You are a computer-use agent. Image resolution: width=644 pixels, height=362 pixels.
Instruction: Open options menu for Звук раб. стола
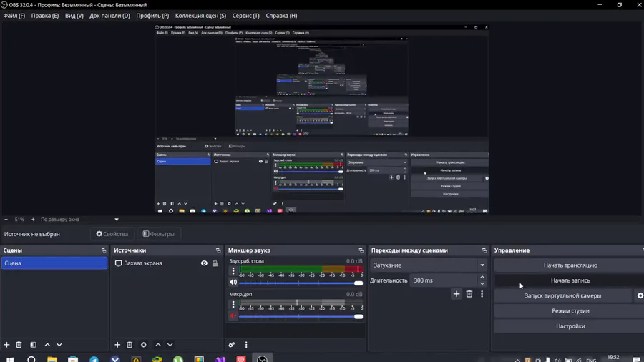233,271
